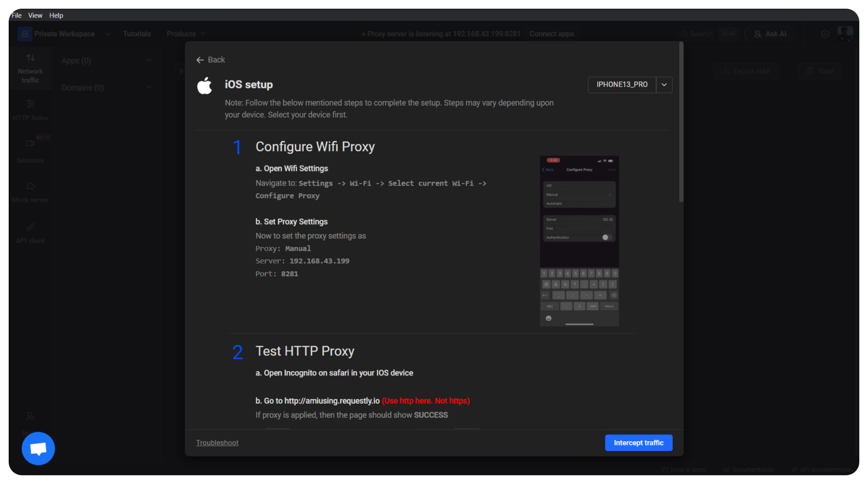
Task: Click the Save button behind the dialog
Action: pos(820,71)
